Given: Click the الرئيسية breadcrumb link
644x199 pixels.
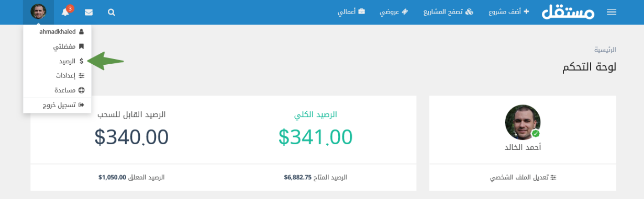Looking at the screenshot, I should coord(605,50).
